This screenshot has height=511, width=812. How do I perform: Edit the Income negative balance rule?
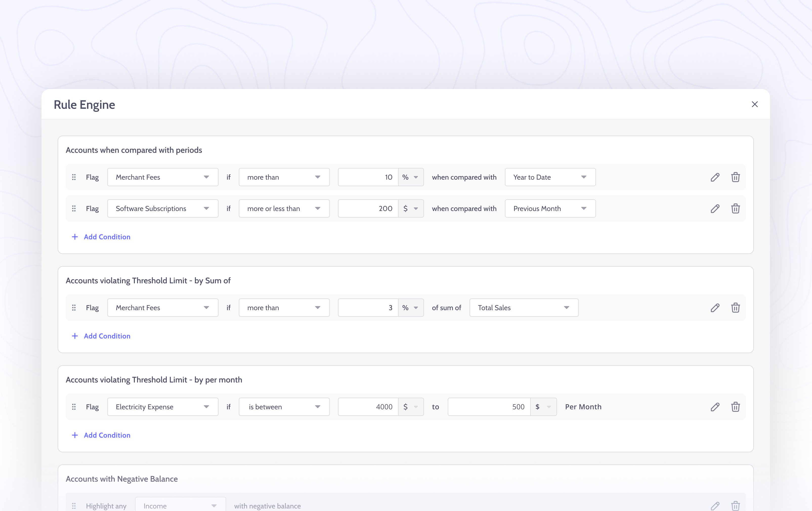point(715,506)
